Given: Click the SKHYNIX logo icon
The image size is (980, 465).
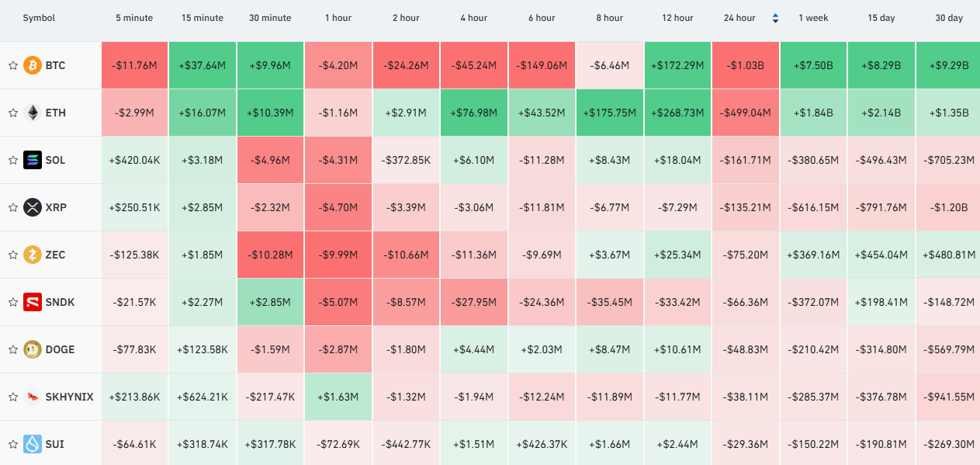Looking at the screenshot, I should [x=33, y=397].
